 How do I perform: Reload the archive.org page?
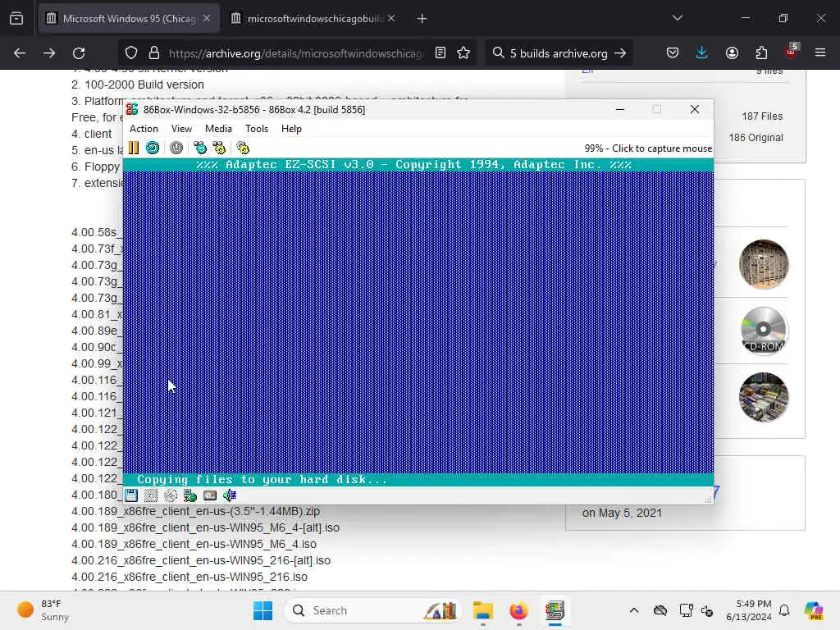79,53
